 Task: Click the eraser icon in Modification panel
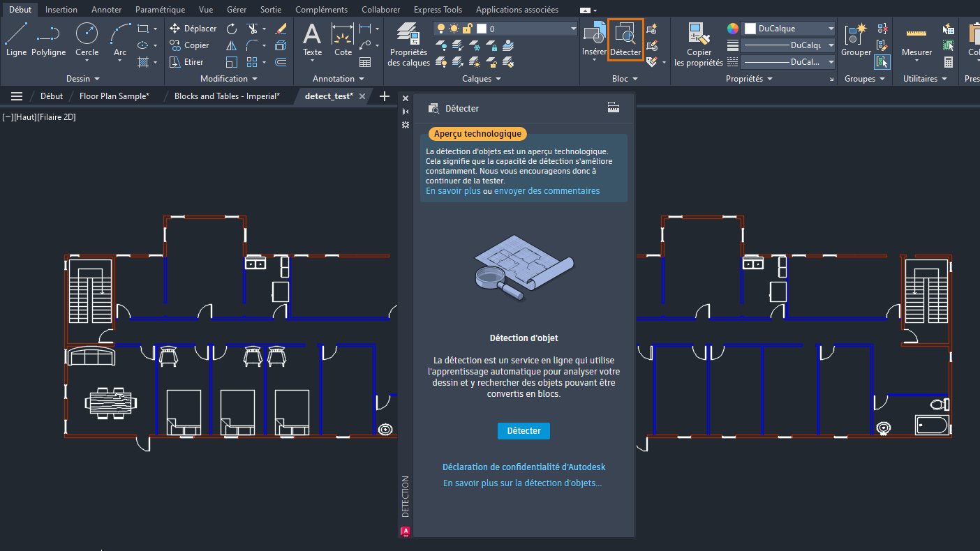click(x=281, y=29)
